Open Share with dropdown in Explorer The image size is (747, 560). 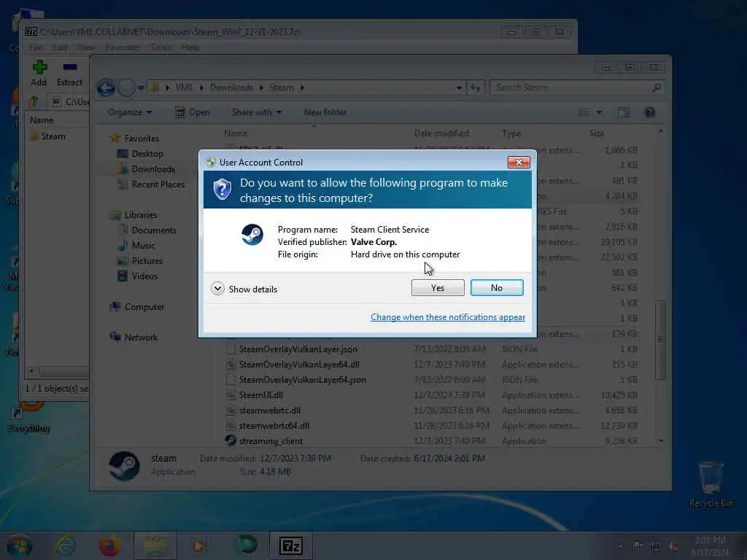pyautogui.click(x=256, y=112)
